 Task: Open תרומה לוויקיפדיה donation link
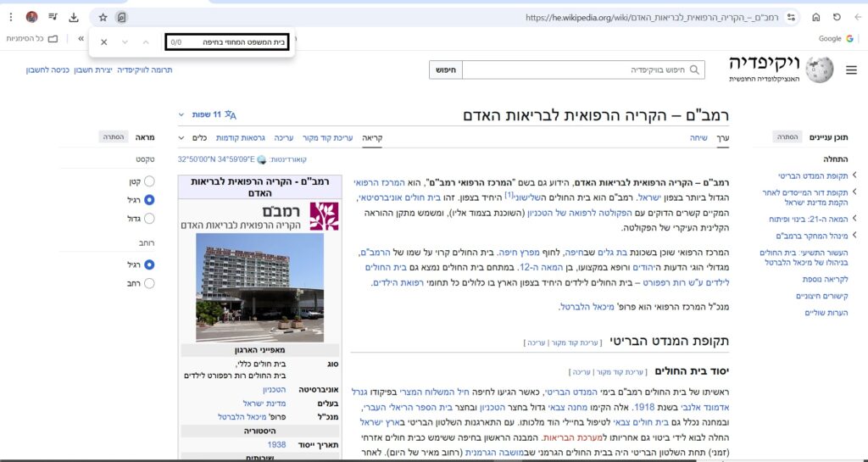click(x=144, y=70)
